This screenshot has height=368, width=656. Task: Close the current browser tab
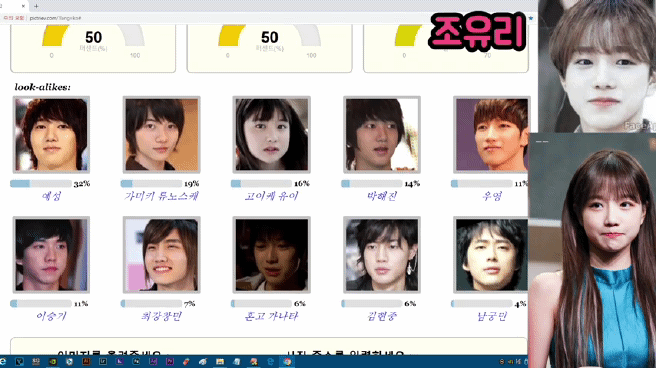(x=23, y=6)
